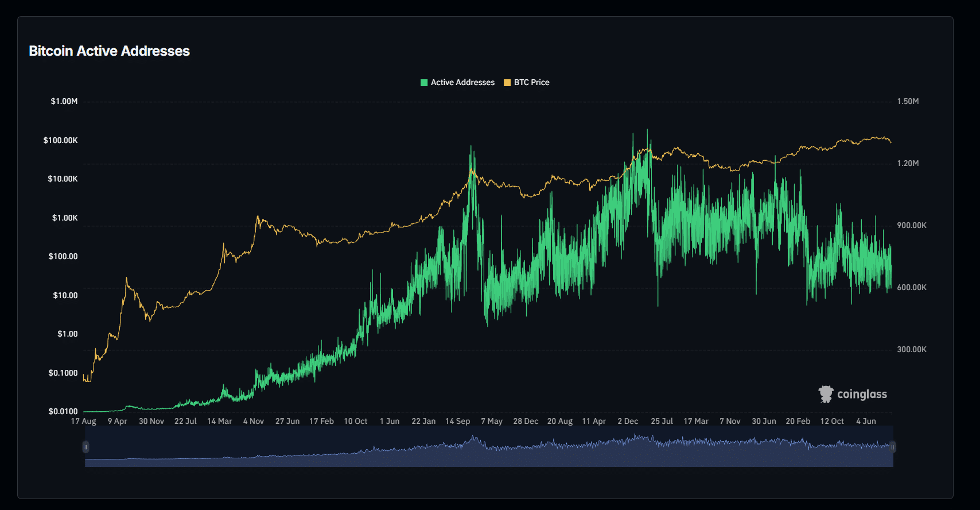980x510 pixels.
Task: Click the yellow BTC Price legend square
Action: pyautogui.click(x=507, y=83)
